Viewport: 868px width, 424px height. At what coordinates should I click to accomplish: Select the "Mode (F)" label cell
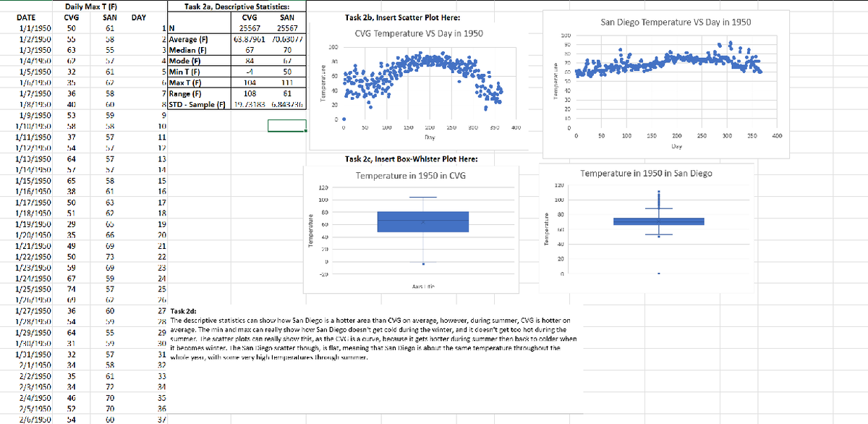click(x=197, y=60)
